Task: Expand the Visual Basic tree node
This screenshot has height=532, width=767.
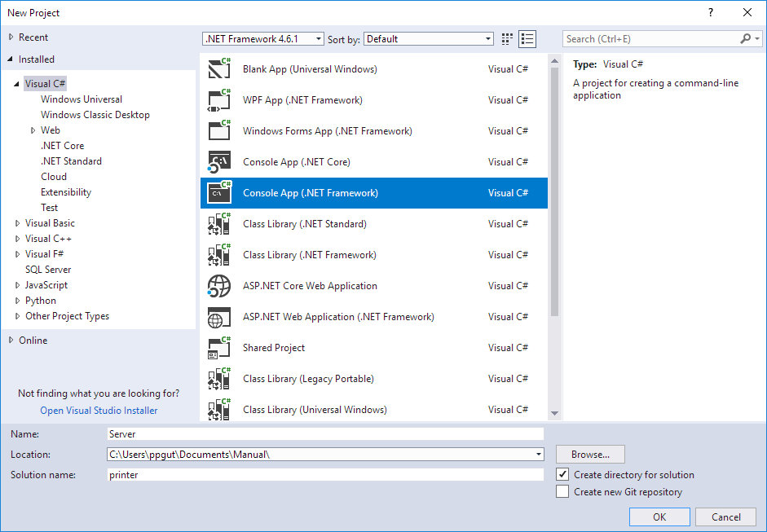Action: pyautogui.click(x=18, y=223)
